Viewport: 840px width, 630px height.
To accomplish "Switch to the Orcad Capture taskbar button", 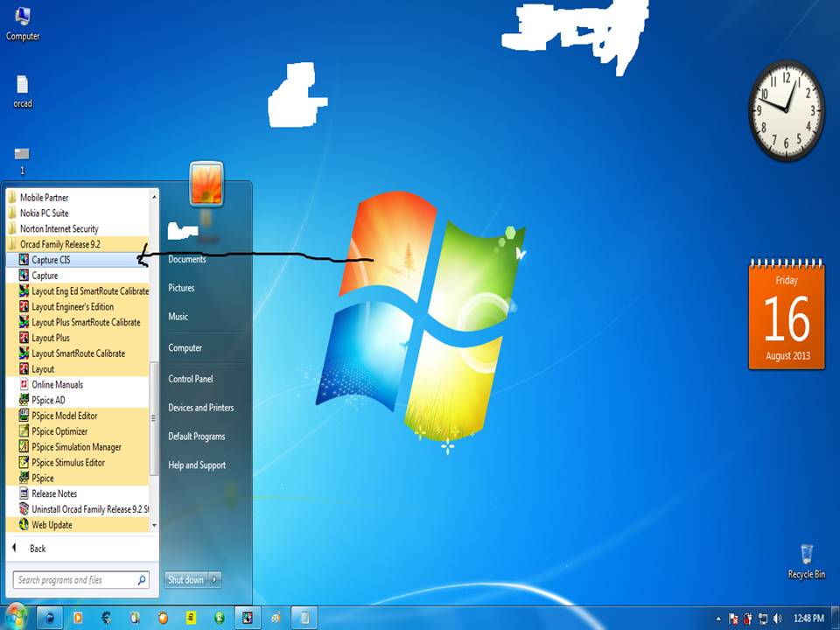I will point(247,619).
